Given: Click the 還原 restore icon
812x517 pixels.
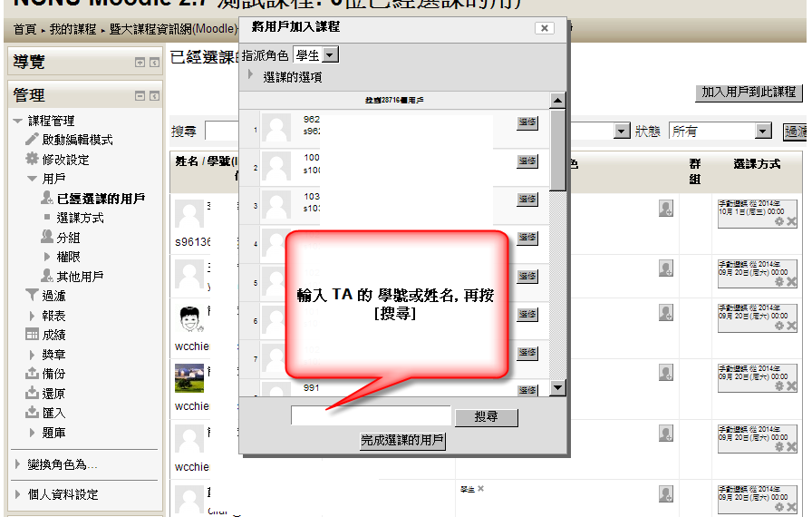Looking at the screenshot, I should click(33, 393).
